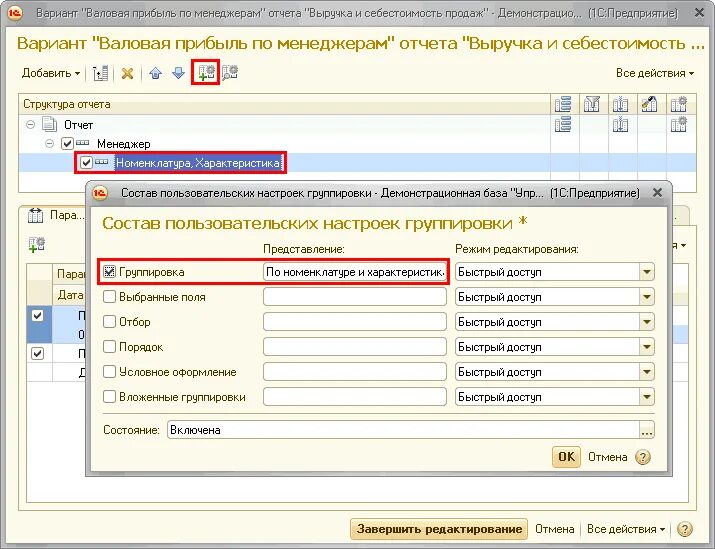The height and width of the screenshot is (549, 715).
Task: Toggle Номенклатура, Характеристика checkbox
Action: [x=86, y=163]
